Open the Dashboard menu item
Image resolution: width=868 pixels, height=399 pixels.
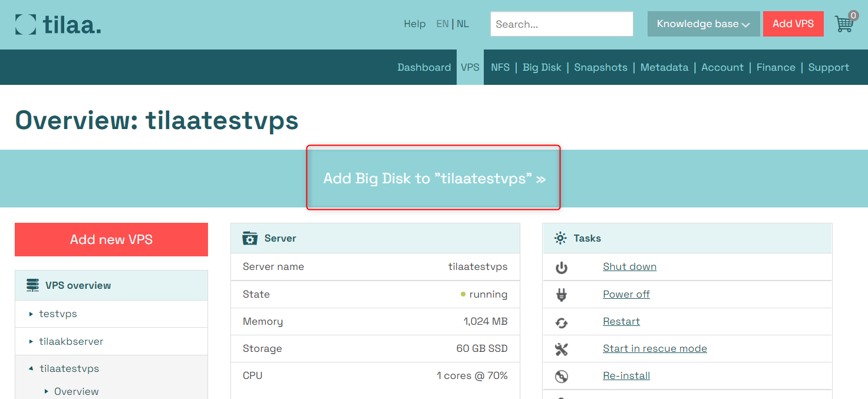(424, 67)
